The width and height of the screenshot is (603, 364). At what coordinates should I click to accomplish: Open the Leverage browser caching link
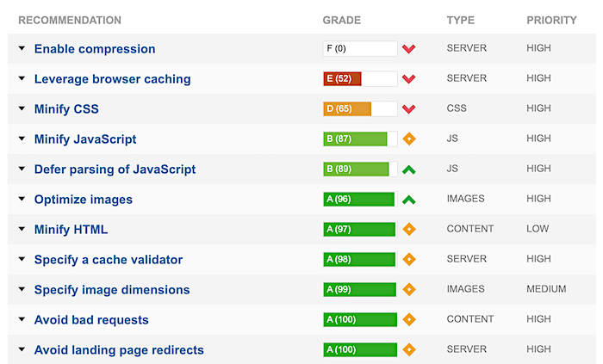(x=112, y=79)
